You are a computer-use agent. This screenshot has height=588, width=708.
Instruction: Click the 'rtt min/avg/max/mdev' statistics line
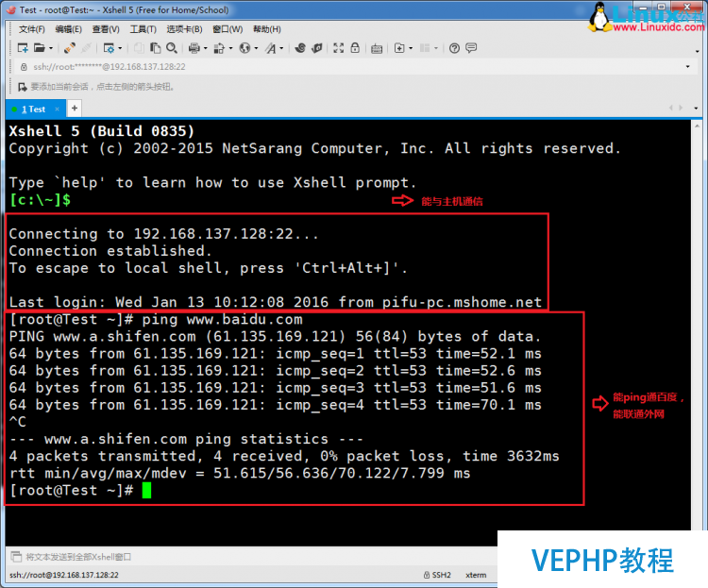(240, 473)
